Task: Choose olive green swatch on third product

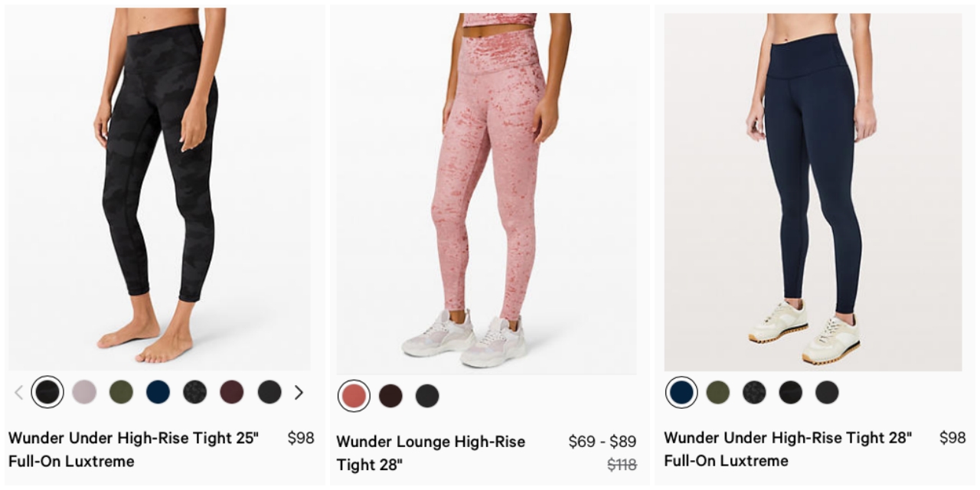Action: [718, 392]
